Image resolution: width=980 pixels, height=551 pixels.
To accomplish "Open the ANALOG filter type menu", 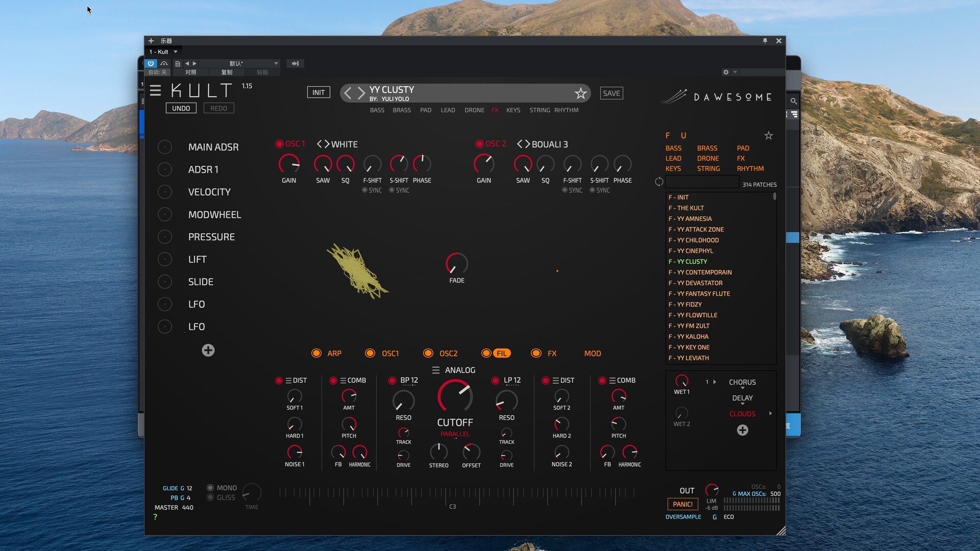I will 435,370.
